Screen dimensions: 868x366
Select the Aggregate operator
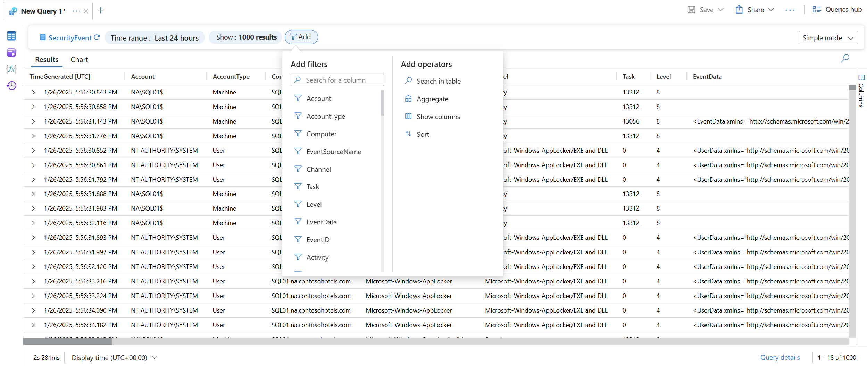point(432,99)
